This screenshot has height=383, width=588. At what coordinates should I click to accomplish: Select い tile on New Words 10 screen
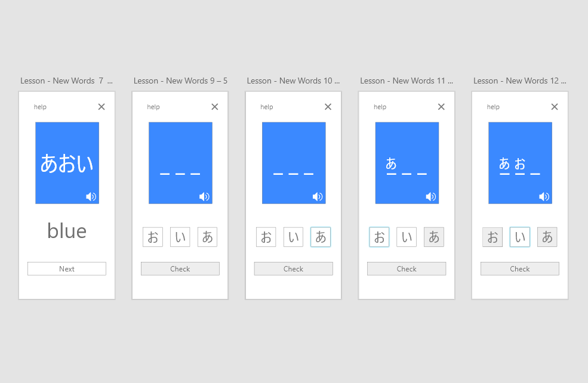(293, 237)
